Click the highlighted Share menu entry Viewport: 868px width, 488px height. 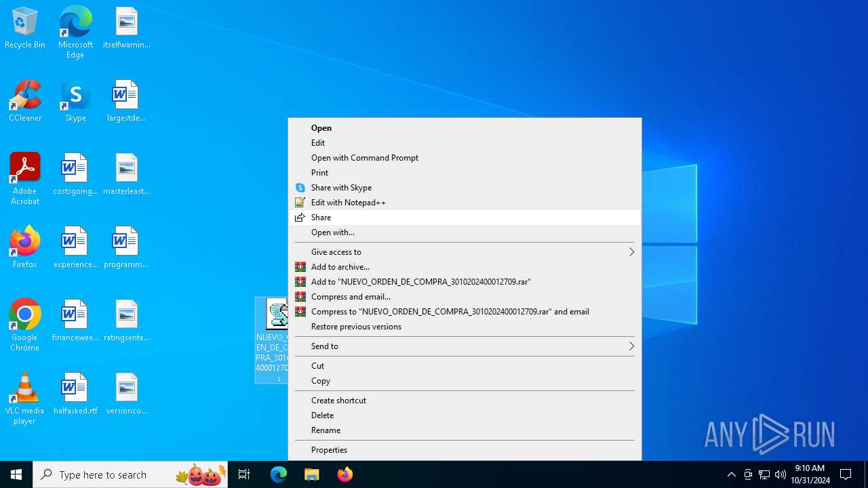[465, 218]
